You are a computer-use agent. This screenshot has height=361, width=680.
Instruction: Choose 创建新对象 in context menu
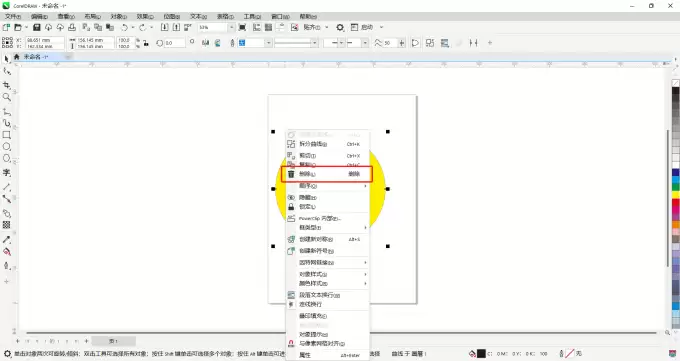click(x=327, y=239)
